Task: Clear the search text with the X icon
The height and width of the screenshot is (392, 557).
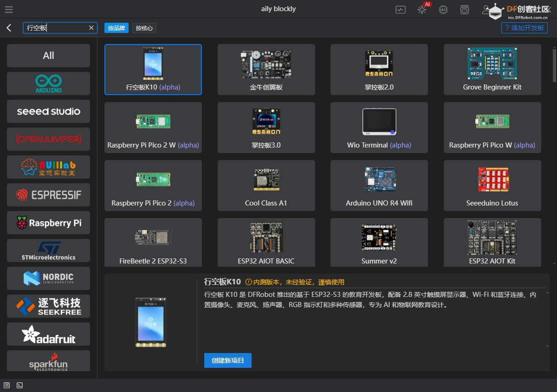Action: [x=91, y=28]
